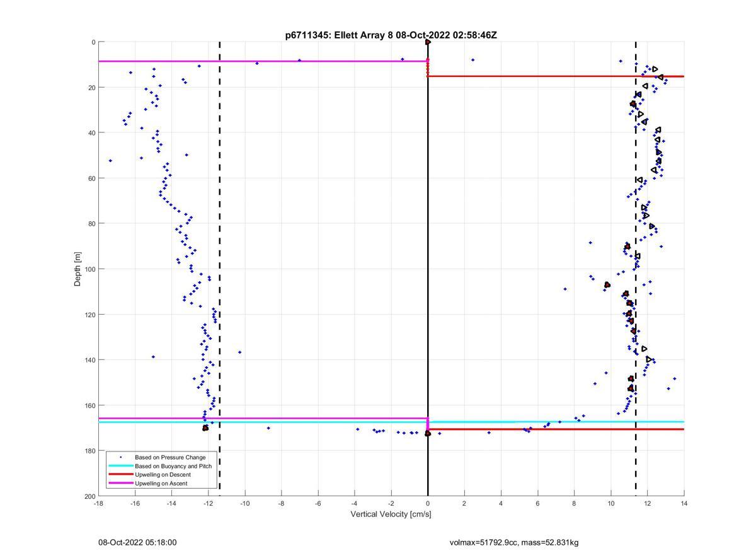Screen dimensions: 756x558
Task: Select the 'Vertical Velocity [cm/s]' x-axis label
Action: coord(391,514)
